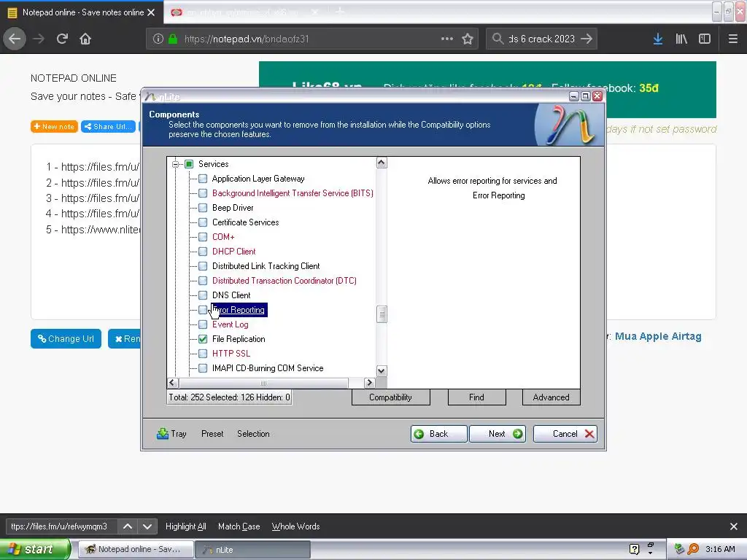Click the search go arrow in search box
The width and height of the screenshot is (747, 560).
[x=587, y=39]
